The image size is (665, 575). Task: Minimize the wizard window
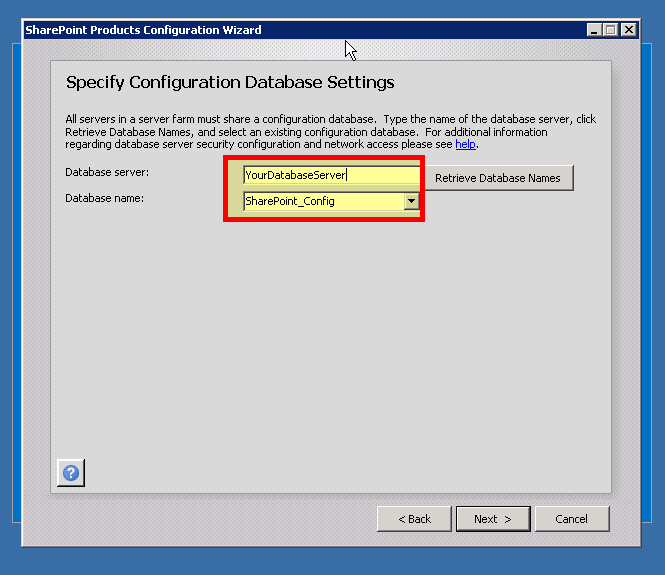(594, 30)
